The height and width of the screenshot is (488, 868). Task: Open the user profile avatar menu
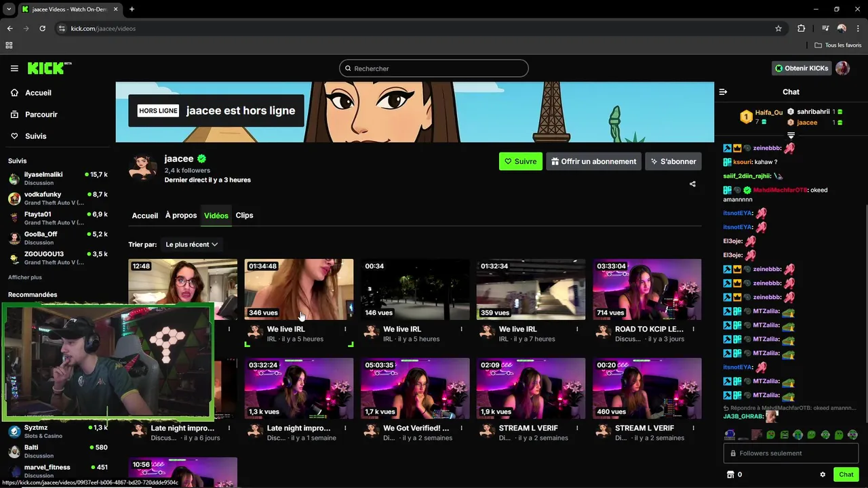point(843,68)
